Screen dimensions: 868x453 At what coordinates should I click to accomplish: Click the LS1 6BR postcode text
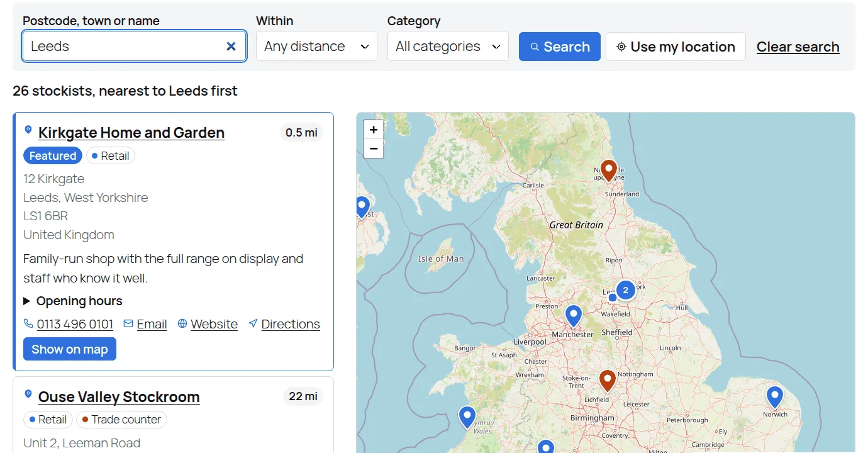pos(45,216)
